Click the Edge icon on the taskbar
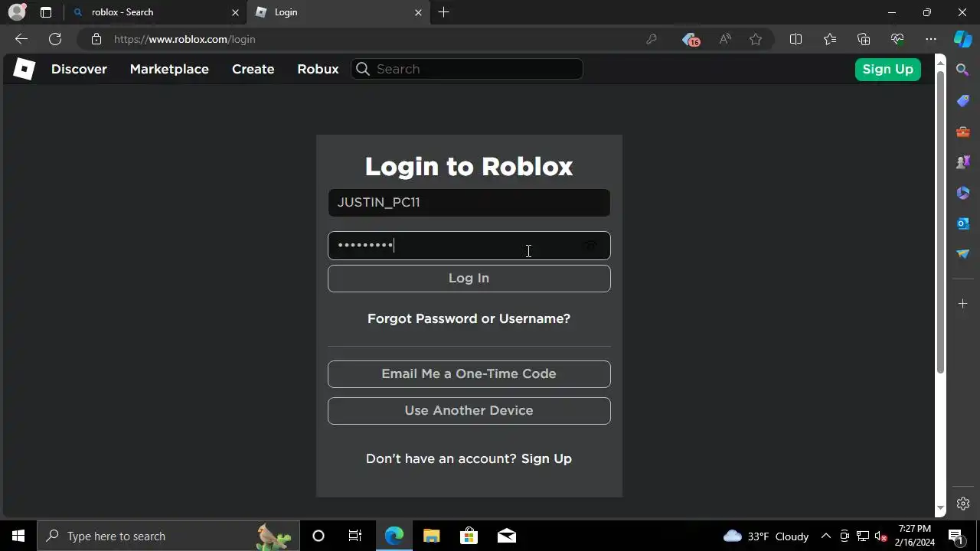This screenshot has height=551, width=980. coord(394,536)
